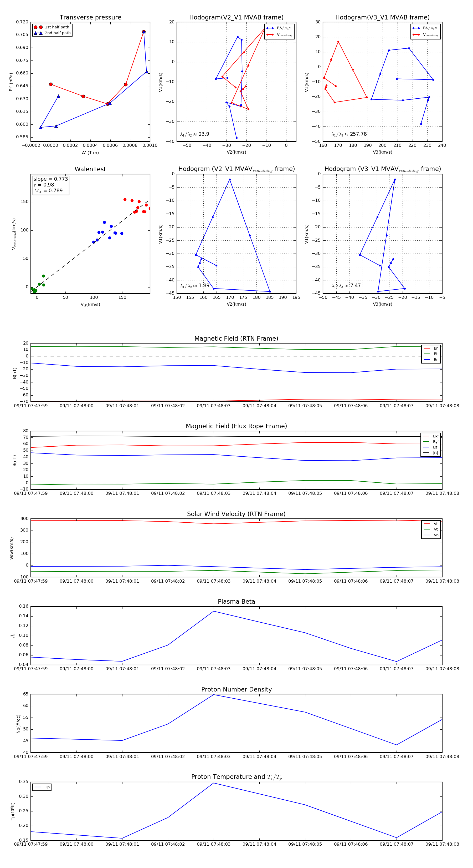Viewport: 473px width, 868px height.
Task: Click the "Hodogram (V3_V1 MVAV remaining frame)" title
Action: tap(382, 169)
